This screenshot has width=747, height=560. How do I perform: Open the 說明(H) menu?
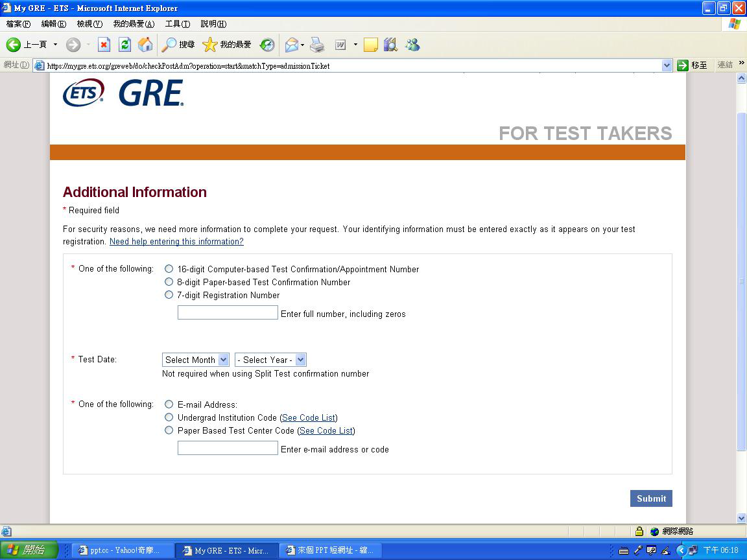click(213, 24)
